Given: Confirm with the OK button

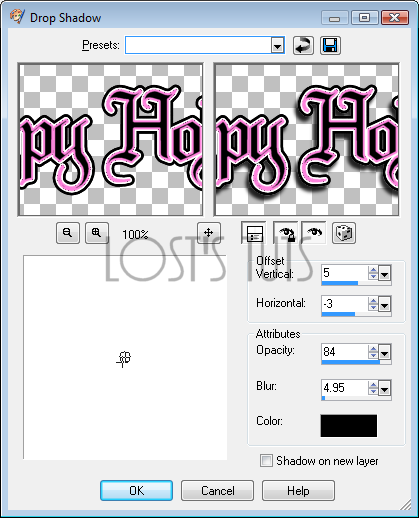Looking at the screenshot, I should coord(136,491).
